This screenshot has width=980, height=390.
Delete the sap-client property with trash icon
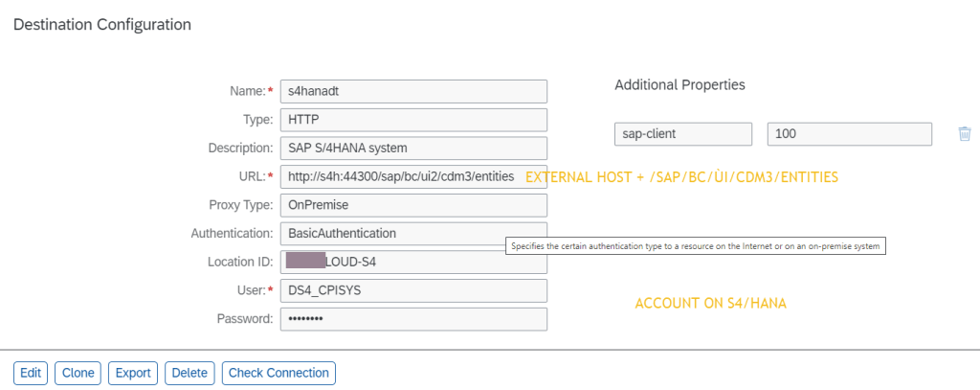pyautogui.click(x=965, y=134)
